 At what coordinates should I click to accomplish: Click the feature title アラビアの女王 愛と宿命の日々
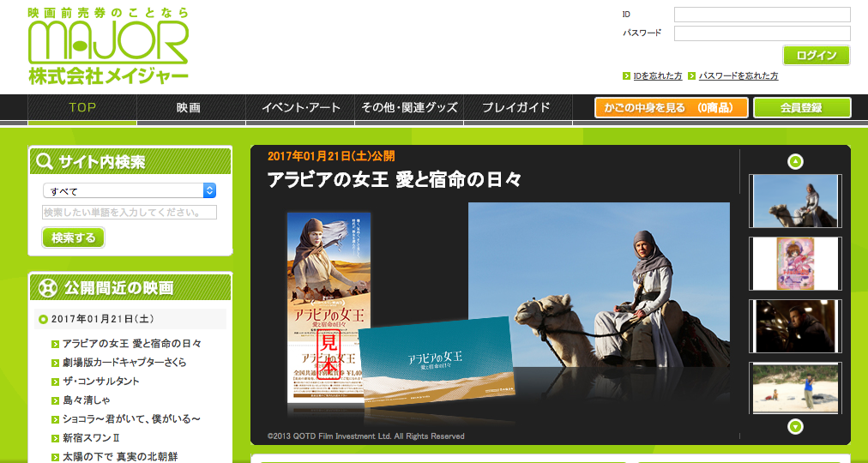point(395,180)
